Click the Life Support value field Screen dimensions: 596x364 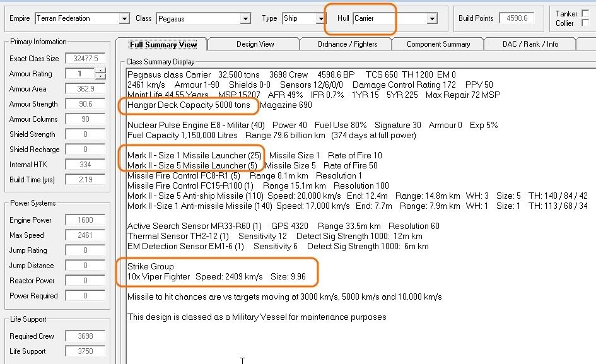coord(85,351)
